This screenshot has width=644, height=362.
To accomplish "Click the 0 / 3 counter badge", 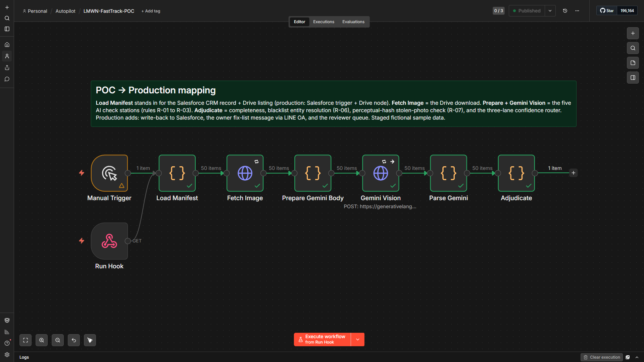I will [x=498, y=11].
